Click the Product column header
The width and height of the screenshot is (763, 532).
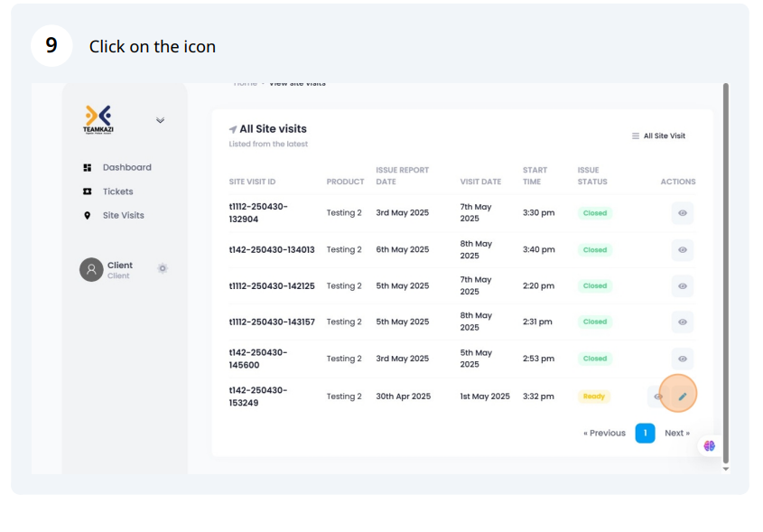tap(346, 182)
